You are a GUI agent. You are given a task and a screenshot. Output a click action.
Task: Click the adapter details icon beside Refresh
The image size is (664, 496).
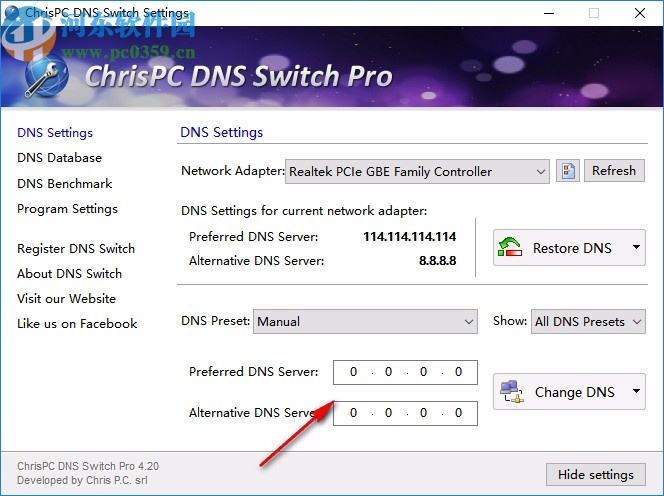[x=567, y=171]
